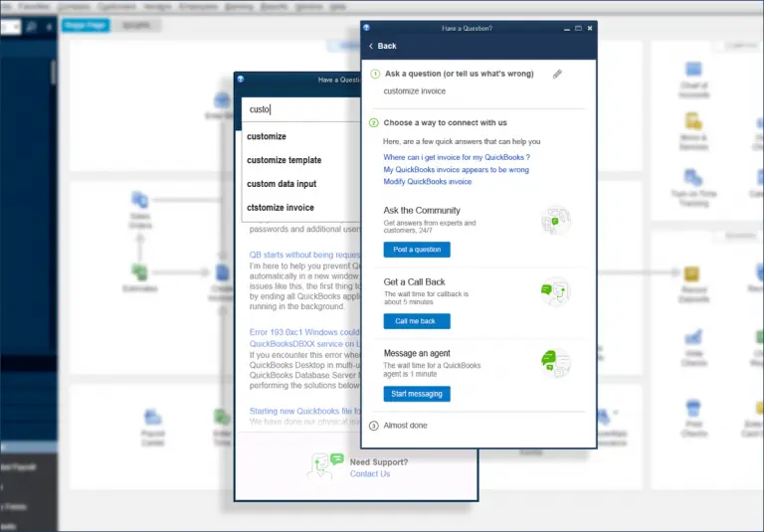This screenshot has height=532, width=764.
Task: Click the Message an agent chat icon
Action: tap(556, 363)
